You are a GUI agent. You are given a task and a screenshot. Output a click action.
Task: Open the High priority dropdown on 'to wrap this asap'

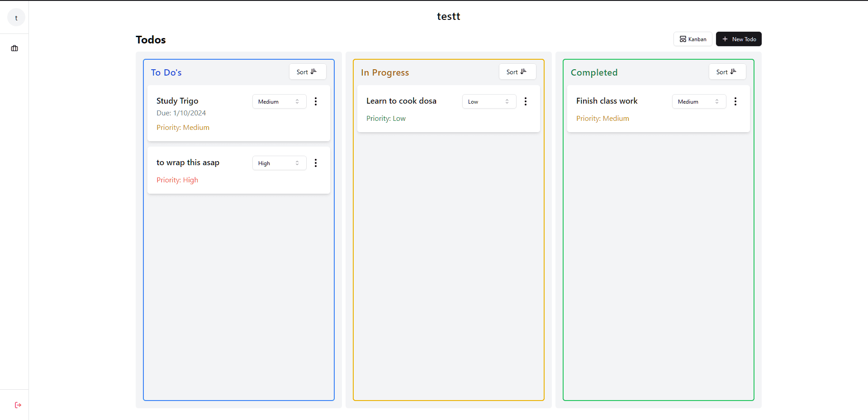279,163
